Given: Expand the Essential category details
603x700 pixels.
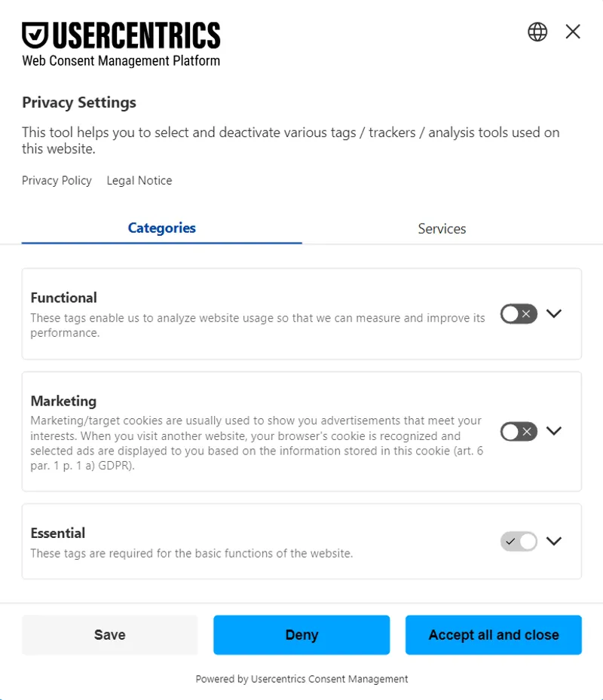Looking at the screenshot, I should click(554, 541).
